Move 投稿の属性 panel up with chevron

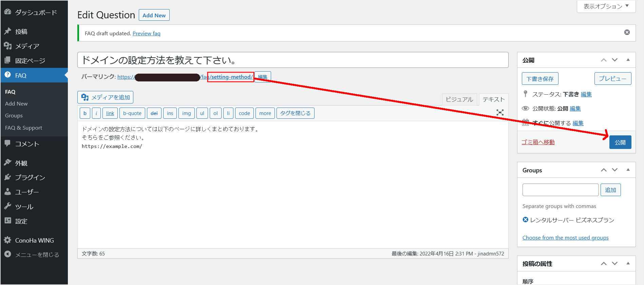[604, 264]
